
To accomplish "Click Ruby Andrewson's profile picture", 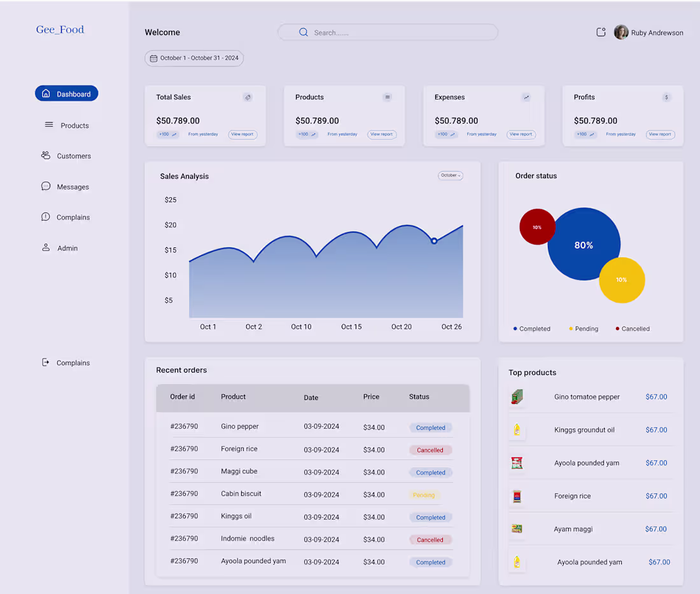I will pos(621,32).
